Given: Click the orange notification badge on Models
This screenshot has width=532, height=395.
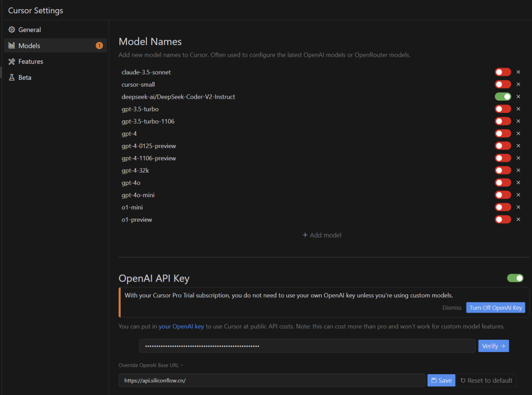Looking at the screenshot, I should (99, 45).
